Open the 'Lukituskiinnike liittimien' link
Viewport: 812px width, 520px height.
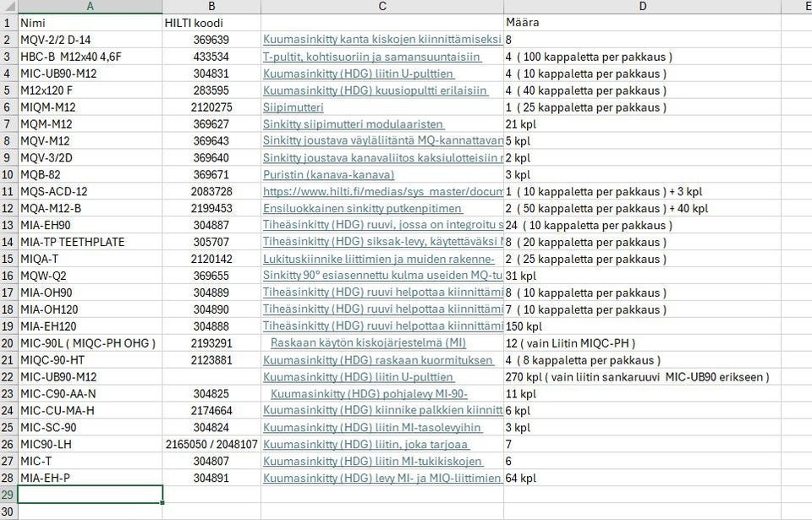(x=379, y=259)
